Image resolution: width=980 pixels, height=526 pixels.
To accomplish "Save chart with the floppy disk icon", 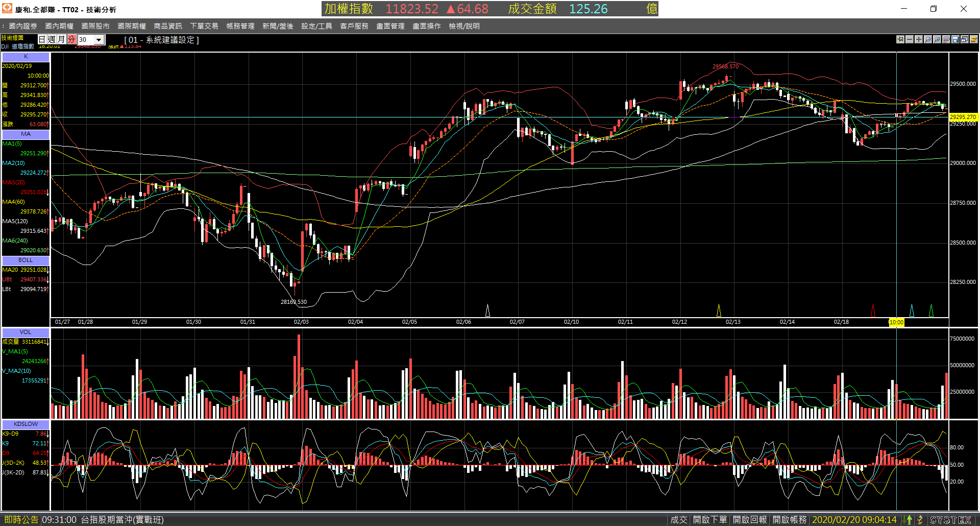I will tap(955, 39).
